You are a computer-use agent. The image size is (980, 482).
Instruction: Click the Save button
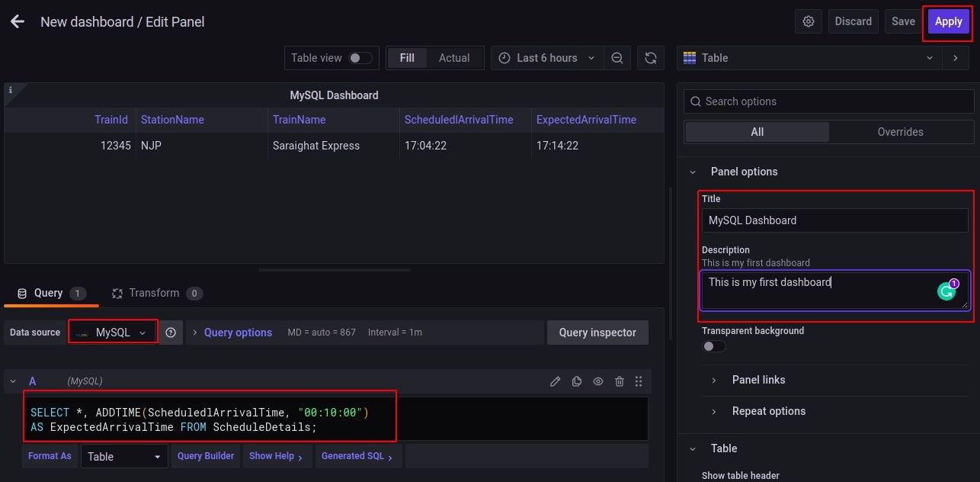pyautogui.click(x=903, y=21)
